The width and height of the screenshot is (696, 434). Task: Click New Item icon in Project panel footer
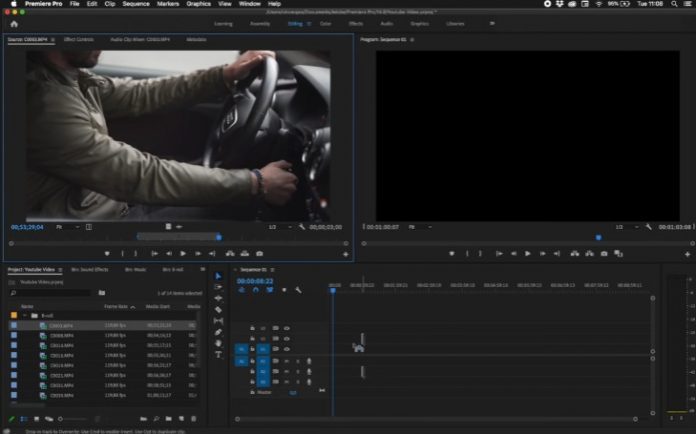coord(181,418)
